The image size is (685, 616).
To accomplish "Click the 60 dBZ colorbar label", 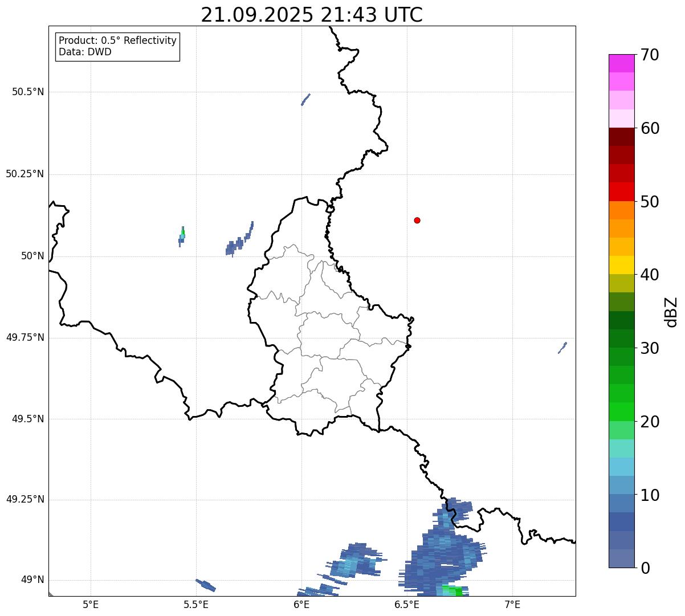I will point(650,128).
